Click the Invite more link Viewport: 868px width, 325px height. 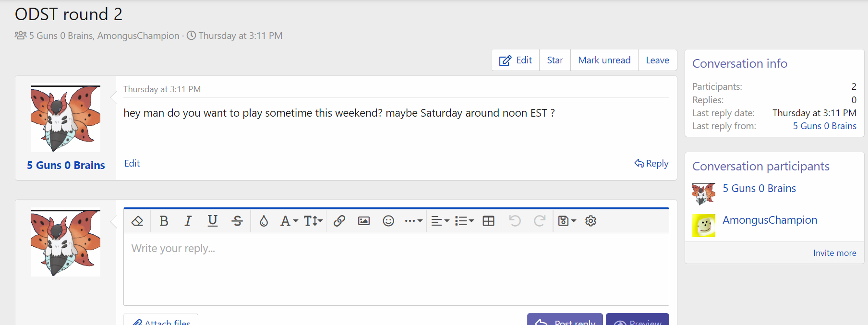[834, 253]
